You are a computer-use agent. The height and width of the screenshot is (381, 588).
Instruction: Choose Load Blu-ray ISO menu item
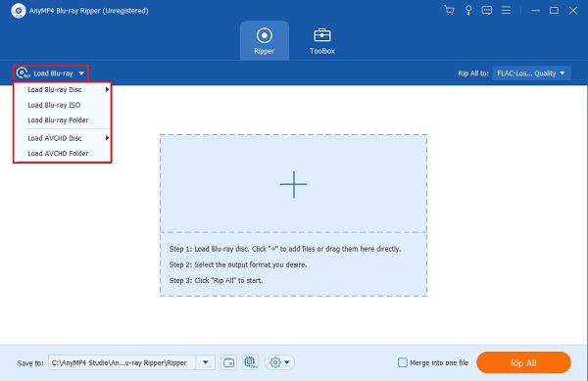(x=63, y=105)
